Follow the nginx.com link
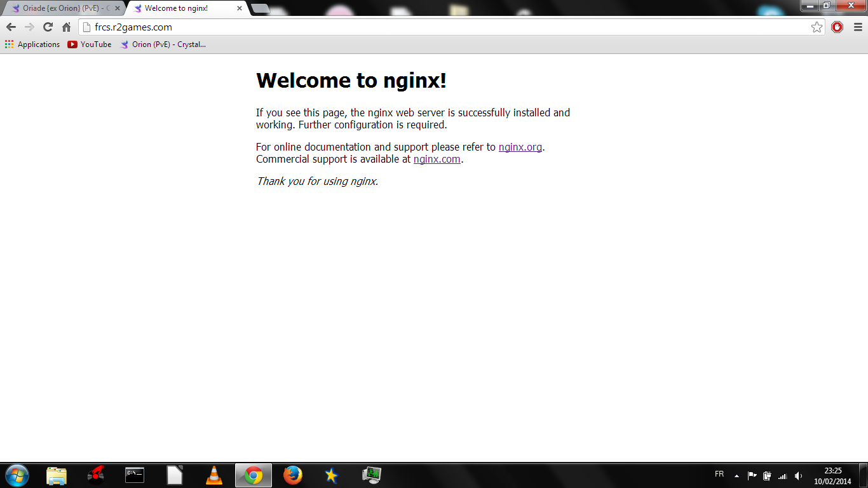This screenshot has width=868, height=488. pyautogui.click(x=437, y=159)
